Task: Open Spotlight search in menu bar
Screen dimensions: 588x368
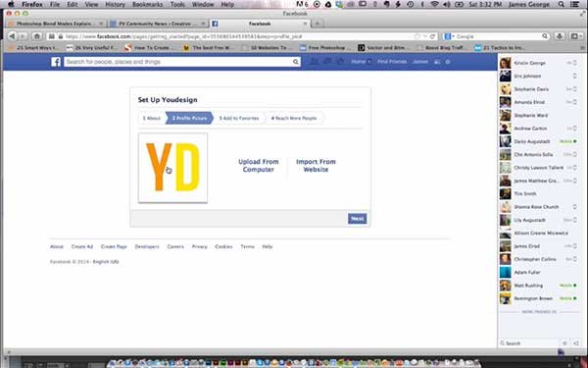Action: [562, 5]
